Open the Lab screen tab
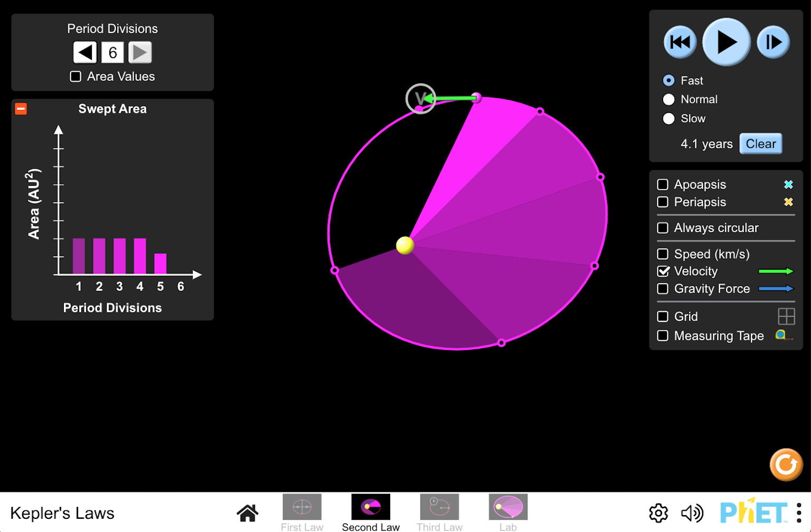 click(508, 506)
